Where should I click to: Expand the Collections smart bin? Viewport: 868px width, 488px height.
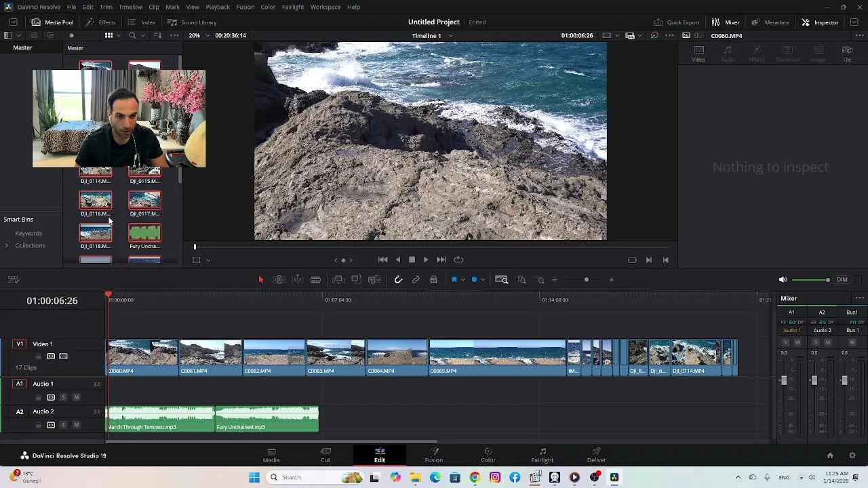7,245
